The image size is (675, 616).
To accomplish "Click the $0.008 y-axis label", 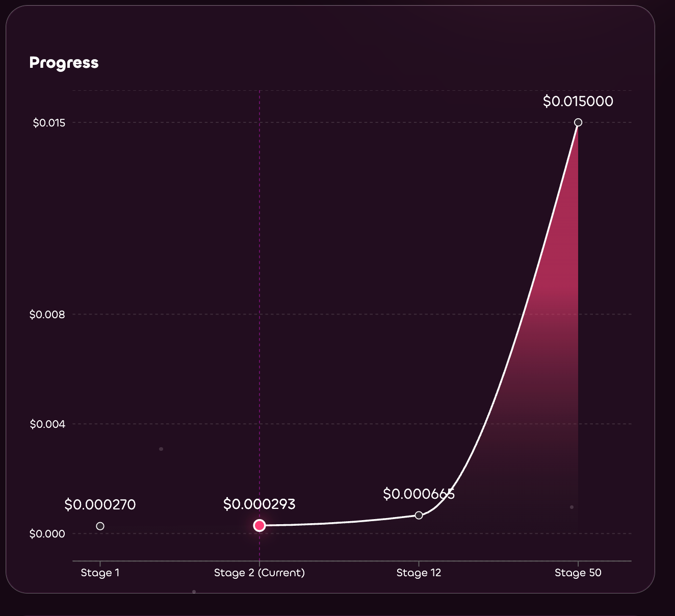I will (x=47, y=315).
